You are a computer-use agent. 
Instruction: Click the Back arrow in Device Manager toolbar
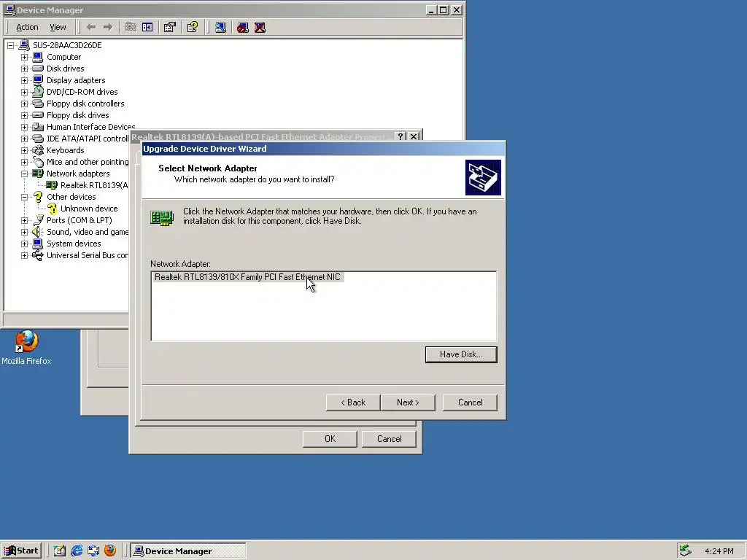(x=91, y=27)
